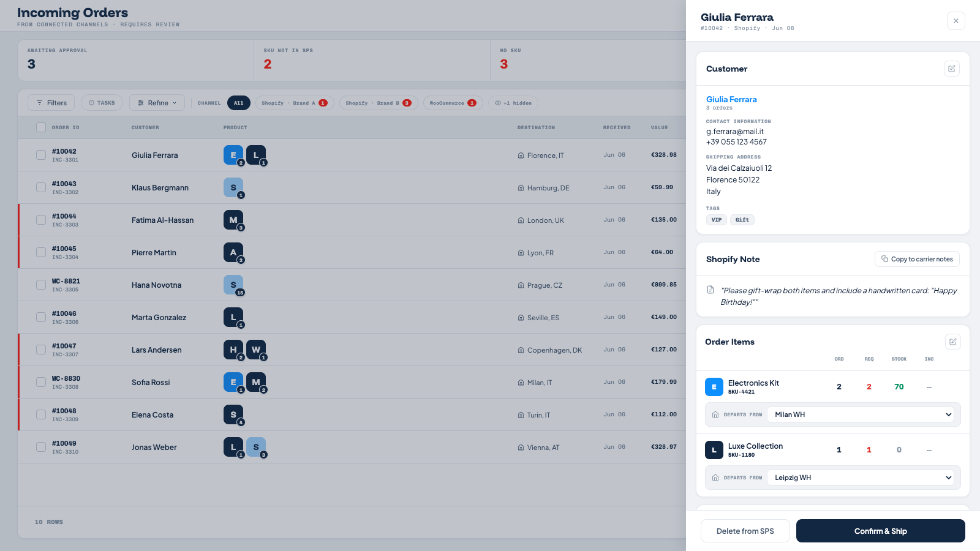Click the A product badge for Pierre Martin

[233, 252]
